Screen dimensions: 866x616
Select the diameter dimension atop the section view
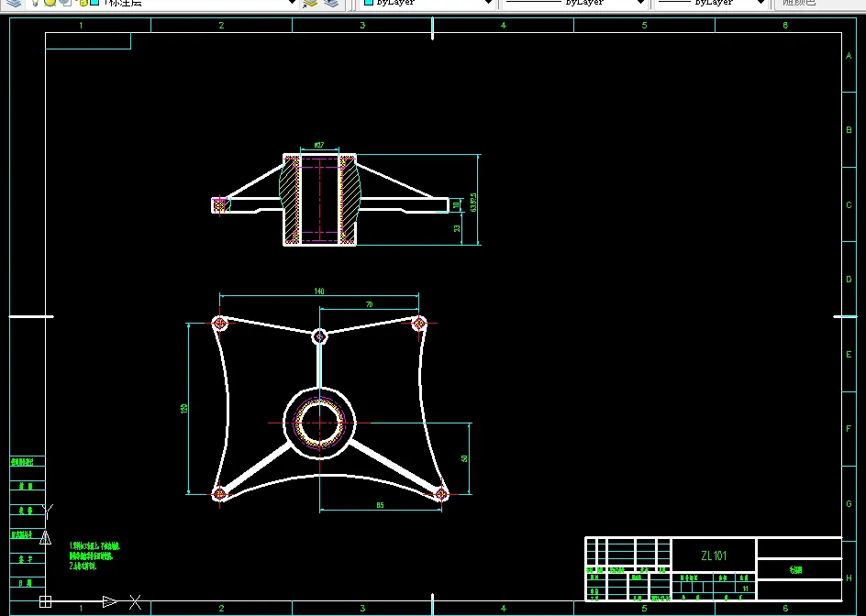319,145
